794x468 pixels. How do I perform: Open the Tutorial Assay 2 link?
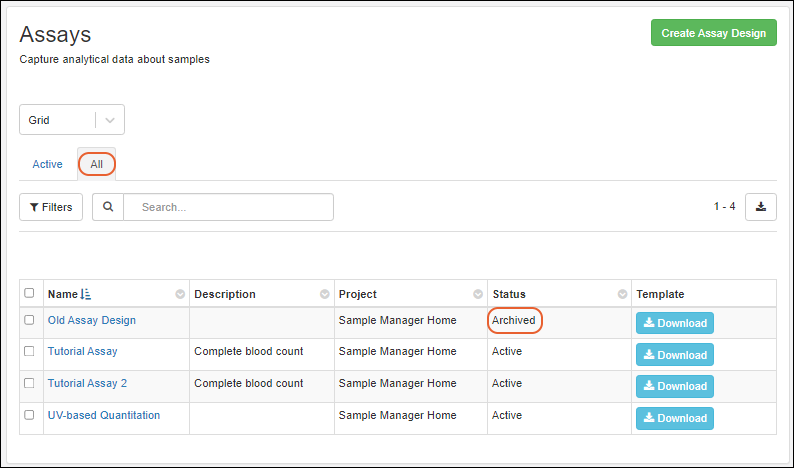coord(87,383)
